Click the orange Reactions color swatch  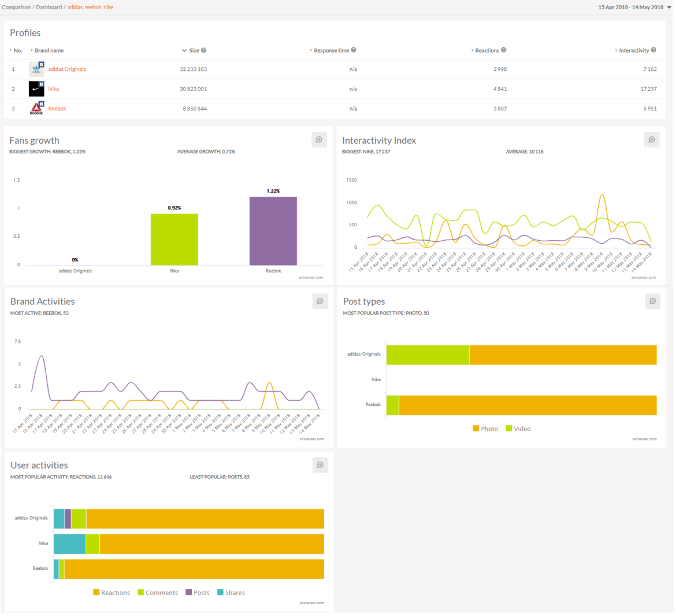(96, 592)
